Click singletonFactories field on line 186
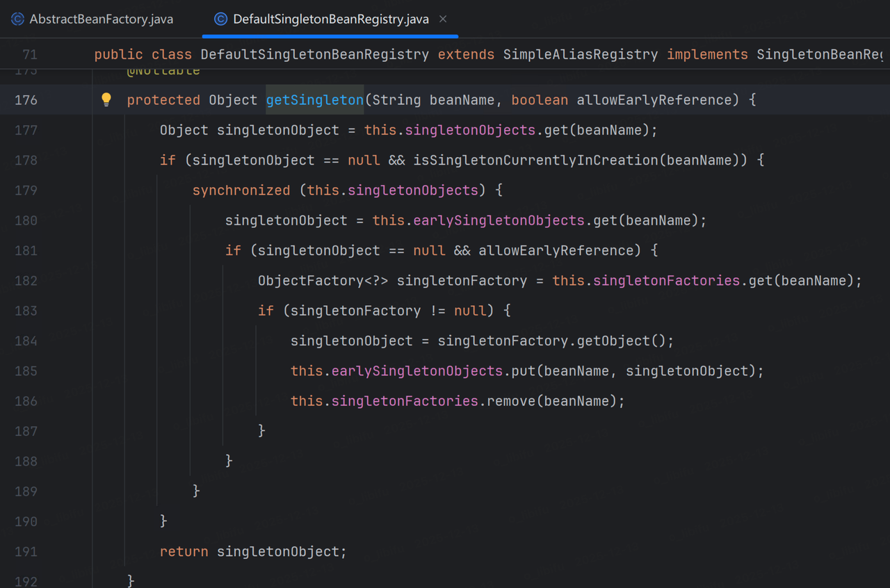 (405, 401)
